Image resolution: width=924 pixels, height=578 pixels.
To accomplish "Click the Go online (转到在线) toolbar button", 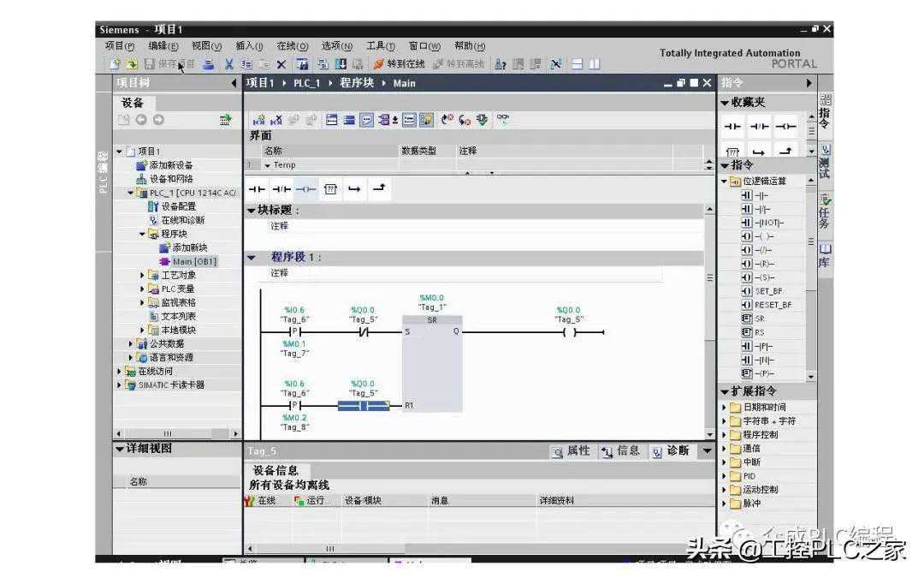I will point(399,64).
